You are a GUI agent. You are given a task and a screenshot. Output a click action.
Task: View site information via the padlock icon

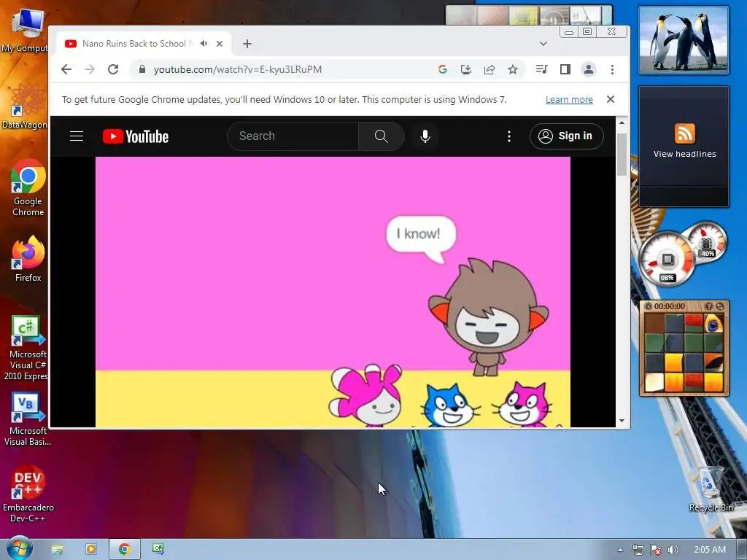click(x=142, y=69)
